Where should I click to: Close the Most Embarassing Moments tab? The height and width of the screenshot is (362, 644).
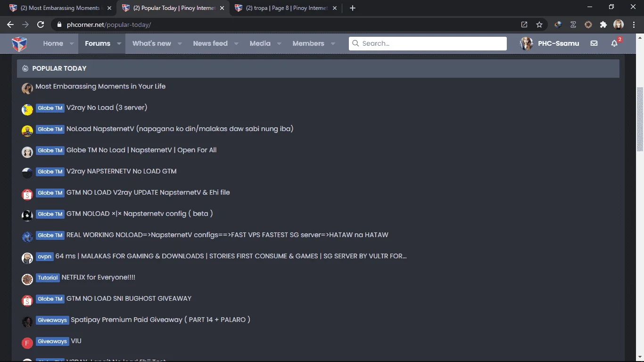tap(109, 8)
